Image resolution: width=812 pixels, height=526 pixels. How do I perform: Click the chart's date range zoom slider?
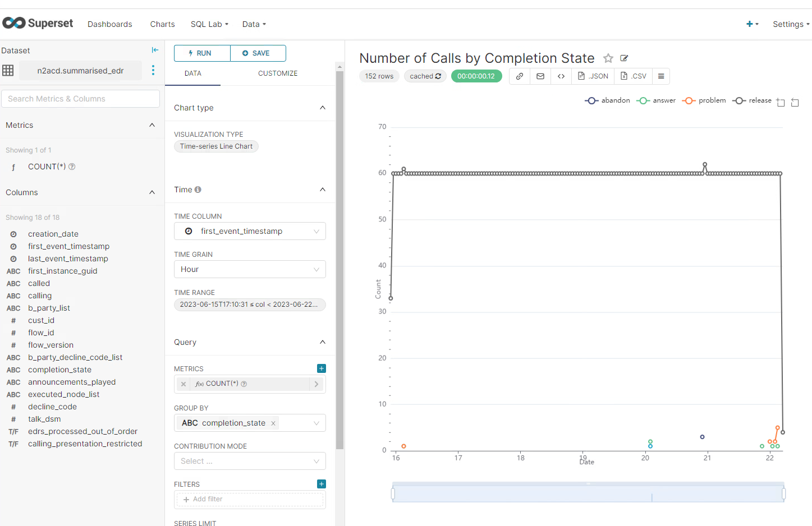click(588, 493)
